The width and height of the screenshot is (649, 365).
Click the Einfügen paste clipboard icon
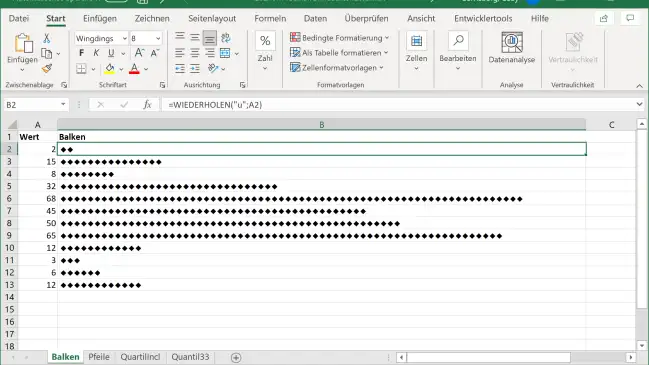pos(23,43)
